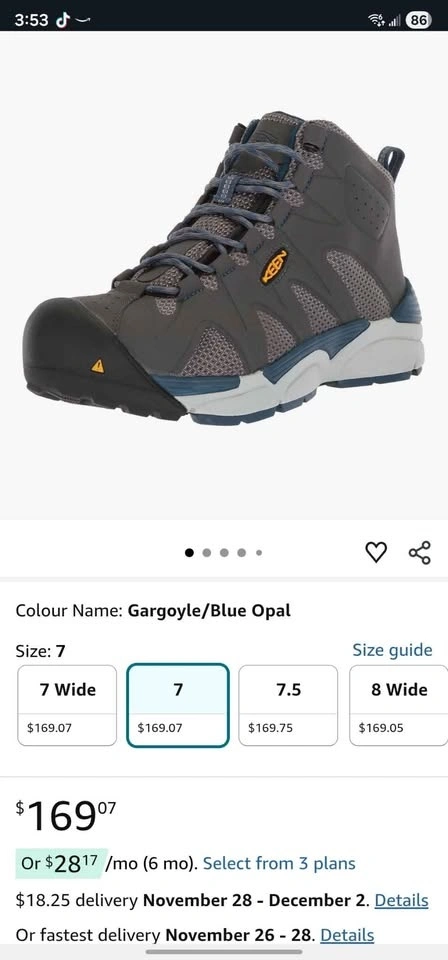Image resolution: width=448 pixels, height=960 pixels.
Task: Go to fourth image carousel dot
Action: tap(242, 553)
